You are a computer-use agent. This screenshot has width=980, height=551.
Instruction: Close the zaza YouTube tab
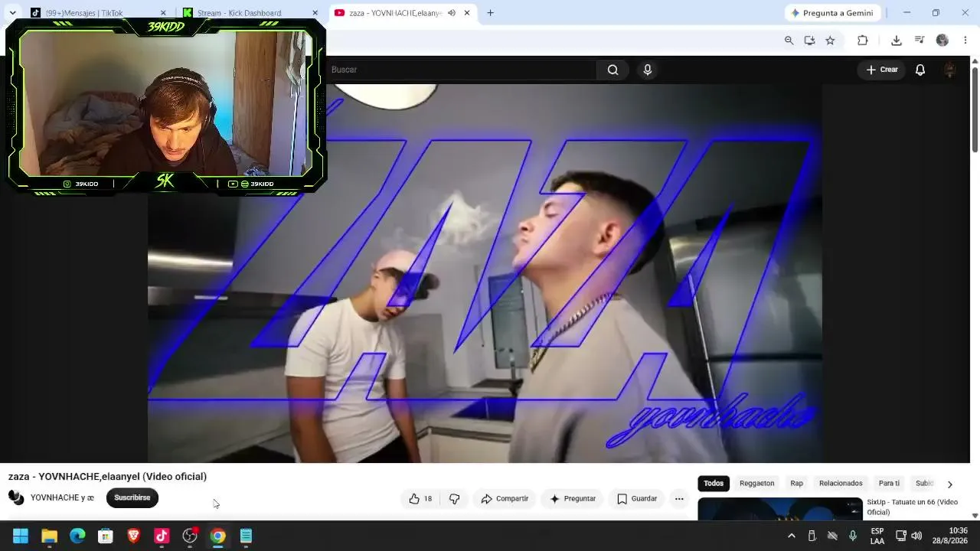click(467, 13)
